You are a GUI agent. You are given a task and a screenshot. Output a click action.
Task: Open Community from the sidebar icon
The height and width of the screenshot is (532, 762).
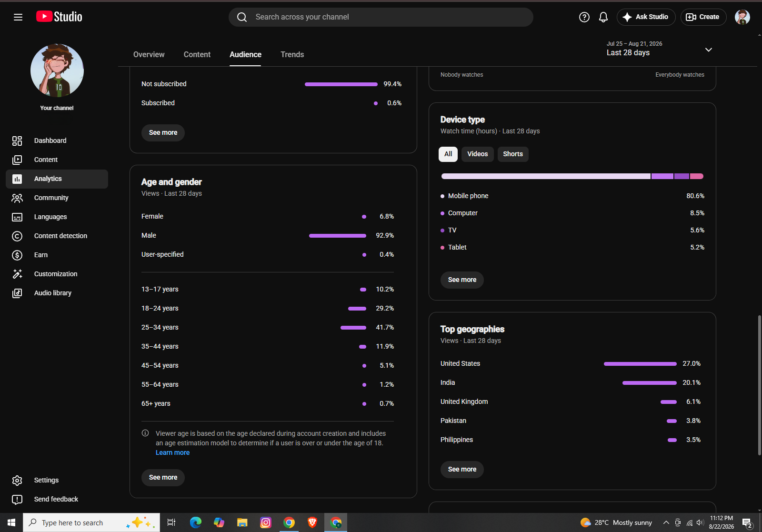click(x=17, y=198)
